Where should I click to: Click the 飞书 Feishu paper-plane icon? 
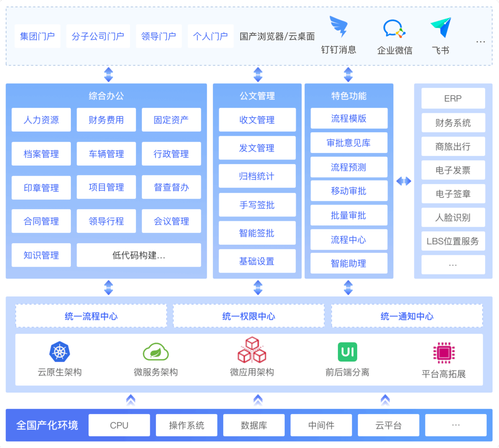coord(441,27)
